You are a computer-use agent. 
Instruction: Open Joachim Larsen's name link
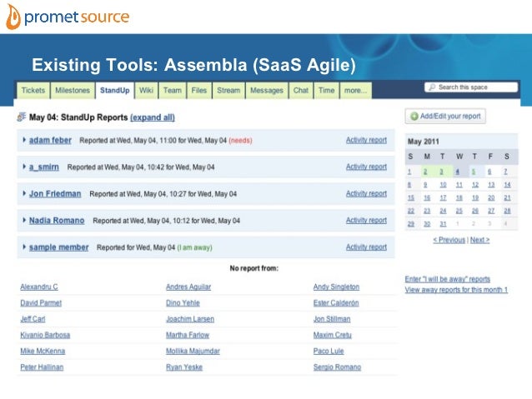point(190,319)
